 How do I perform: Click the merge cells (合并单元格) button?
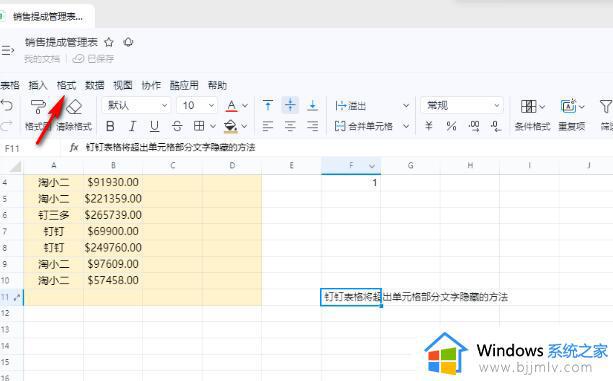[364, 126]
